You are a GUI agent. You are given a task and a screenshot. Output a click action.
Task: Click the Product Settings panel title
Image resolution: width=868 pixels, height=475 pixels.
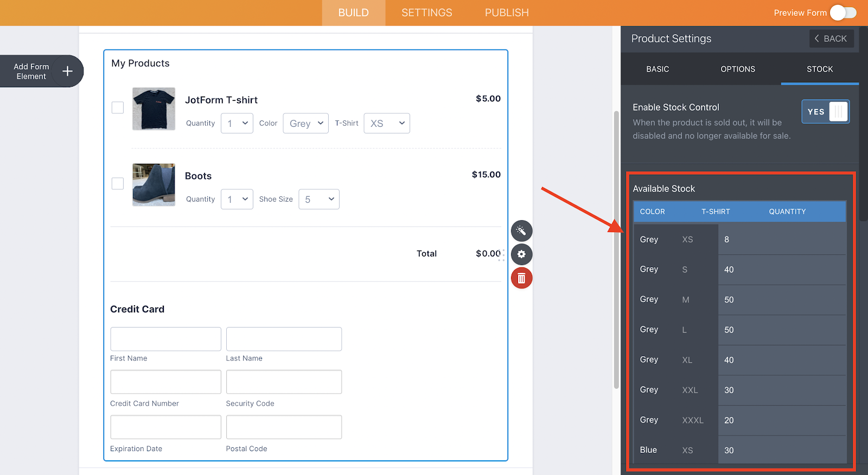pyautogui.click(x=671, y=38)
